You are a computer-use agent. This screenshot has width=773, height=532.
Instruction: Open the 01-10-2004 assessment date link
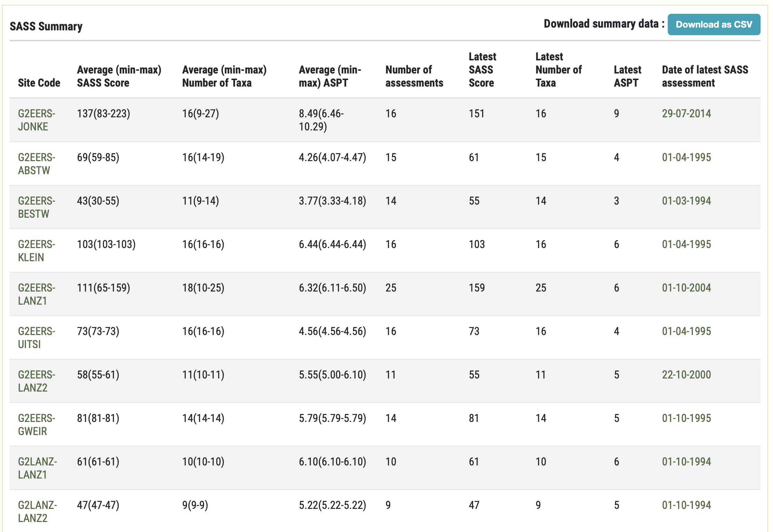[686, 288]
